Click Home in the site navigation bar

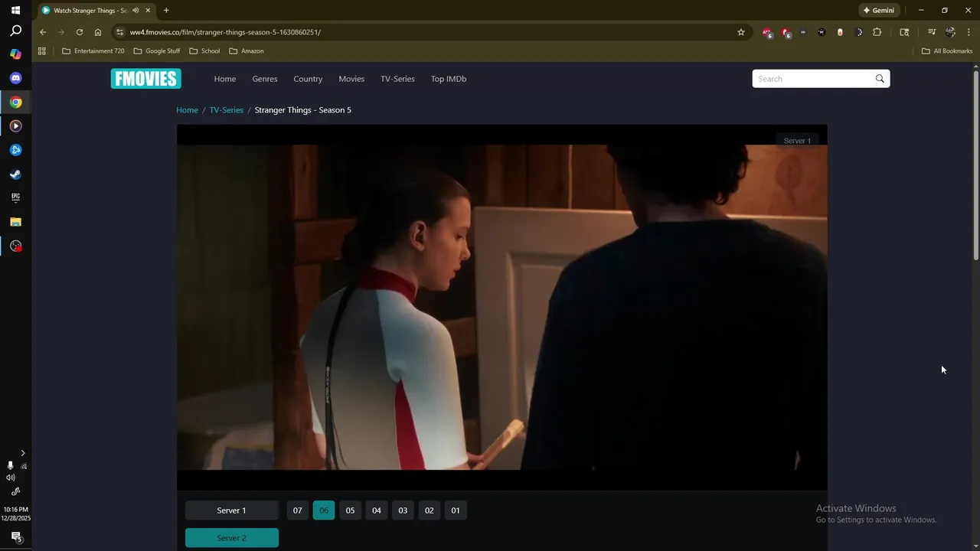point(225,79)
